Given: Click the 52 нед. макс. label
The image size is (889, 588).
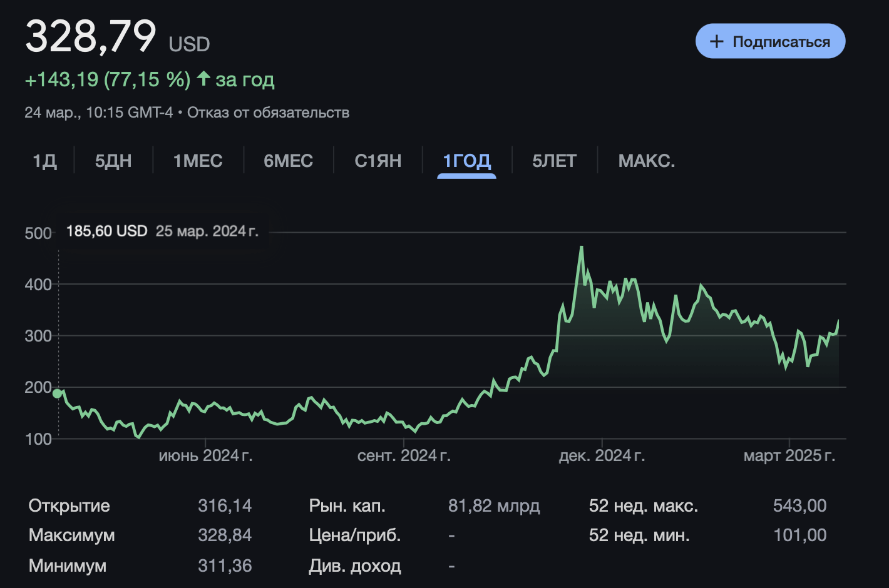Looking at the screenshot, I should point(644,505).
